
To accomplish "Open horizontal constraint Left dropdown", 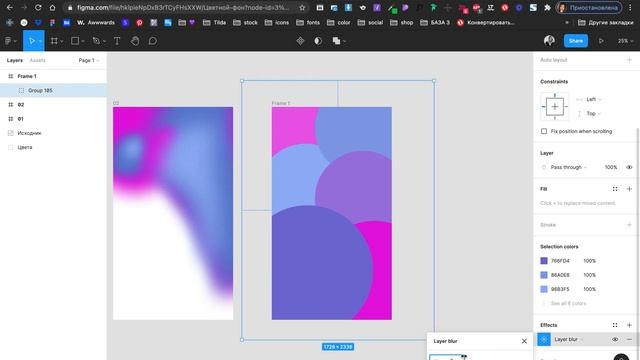I will [x=594, y=100].
